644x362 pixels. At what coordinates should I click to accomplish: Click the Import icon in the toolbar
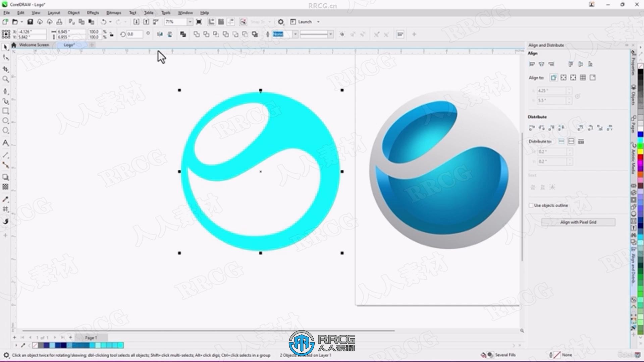tap(136, 22)
